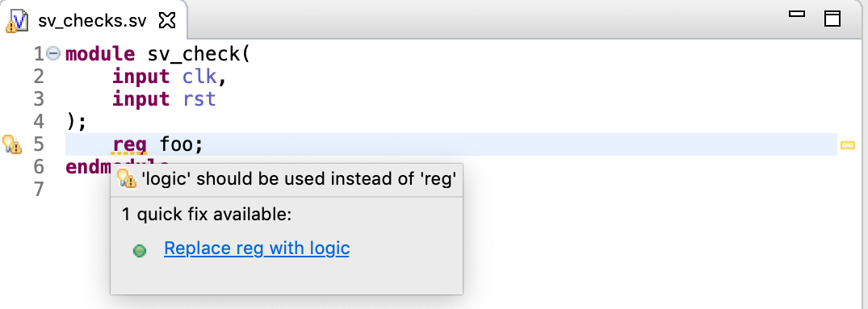Click 'sv_check(' module name on line 1
The width and height of the screenshot is (868, 309).
[199, 55]
